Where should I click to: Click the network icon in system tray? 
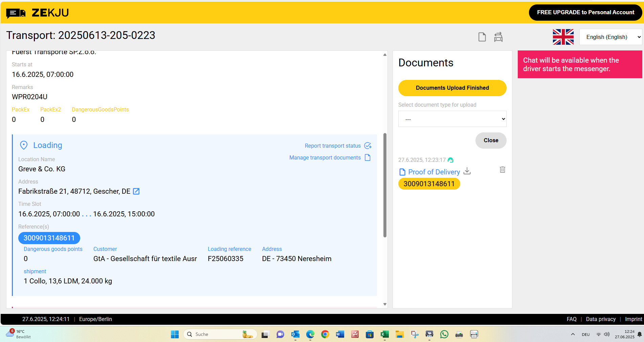598,334
